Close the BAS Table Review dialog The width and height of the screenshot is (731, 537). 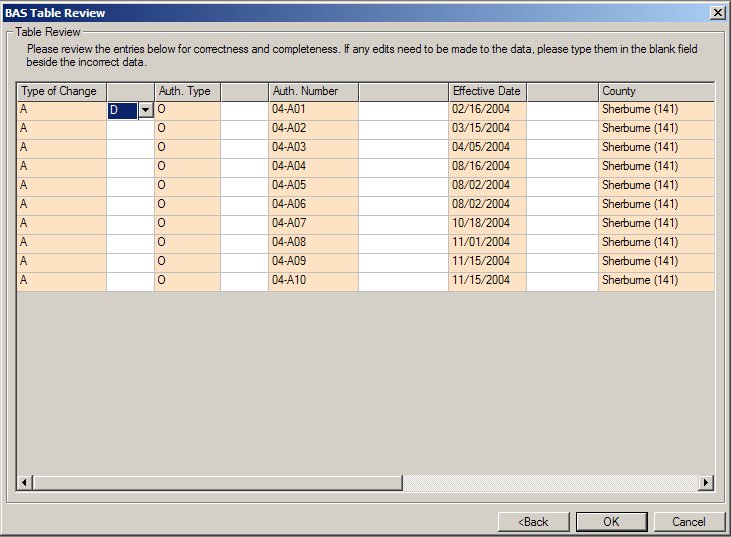717,12
